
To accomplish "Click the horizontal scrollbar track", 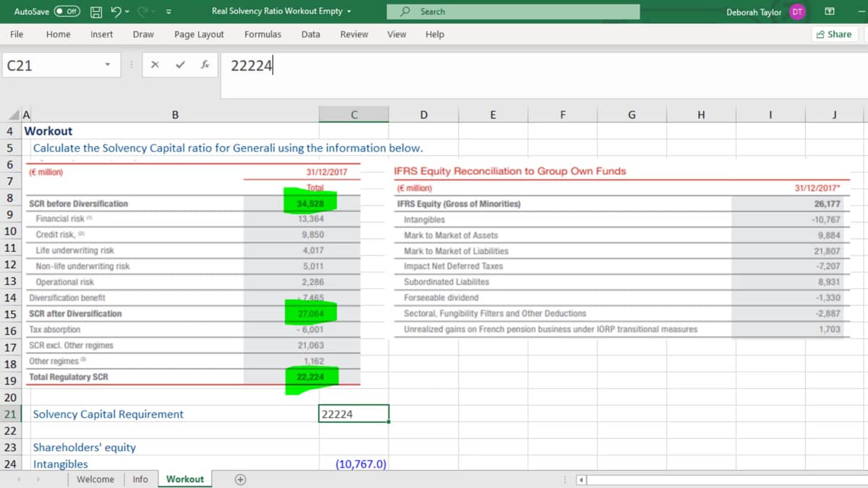I will 726,480.
